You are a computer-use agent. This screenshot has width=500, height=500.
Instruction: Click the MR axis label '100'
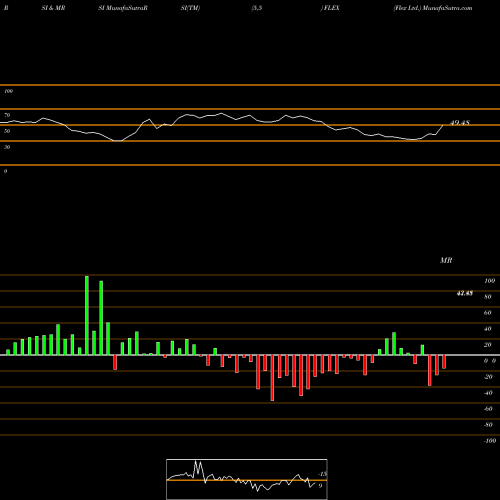point(489,281)
